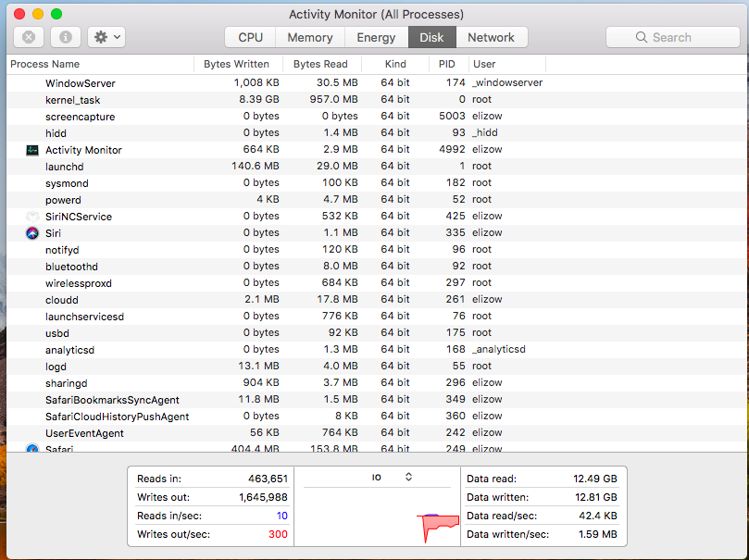The width and height of the screenshot is (749, 560).
Task: Click the _analyticsd user cell
Action: (x=499, y=350)
